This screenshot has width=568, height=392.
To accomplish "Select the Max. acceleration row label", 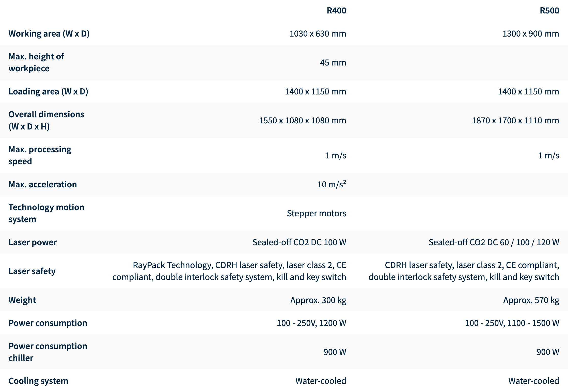I will 43,184.
